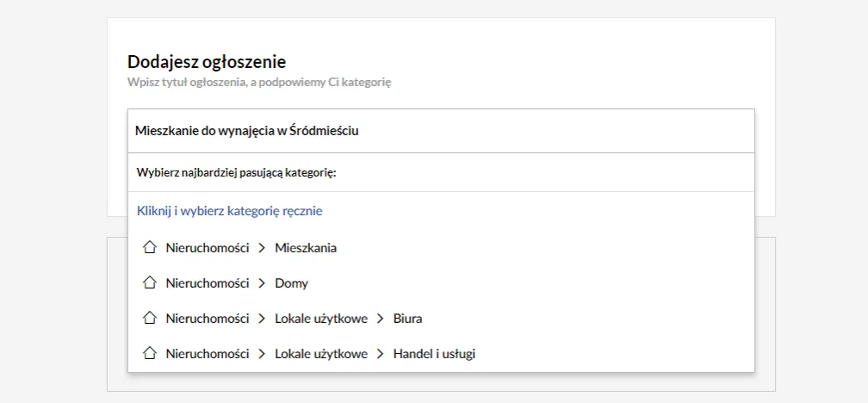Click house icon in the Mieszkania suggestion row
Image resolution: width=868 pixels, height=403 pixels.
(x=150, y=248)
